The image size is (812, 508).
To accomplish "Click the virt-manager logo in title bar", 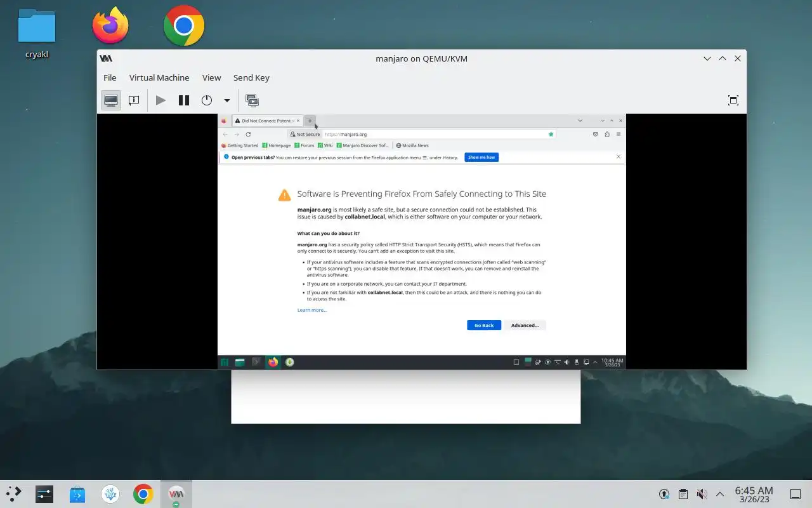I will point(106,58).
